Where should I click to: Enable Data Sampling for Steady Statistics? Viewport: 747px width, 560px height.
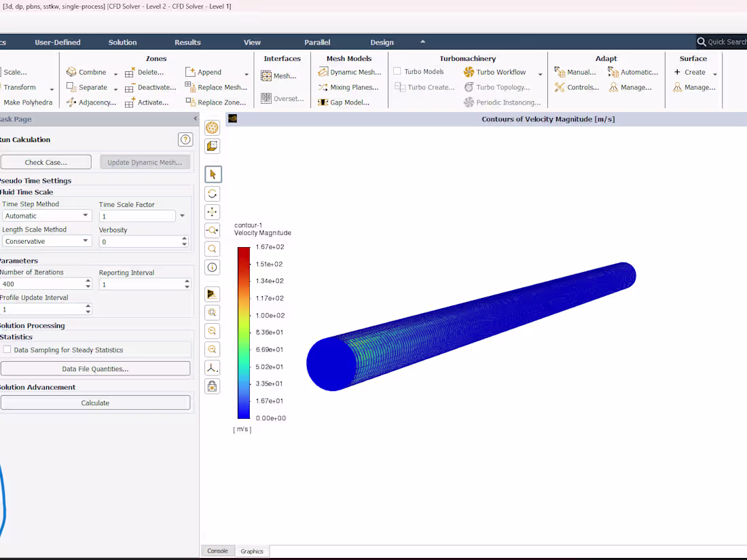point(7,350)
